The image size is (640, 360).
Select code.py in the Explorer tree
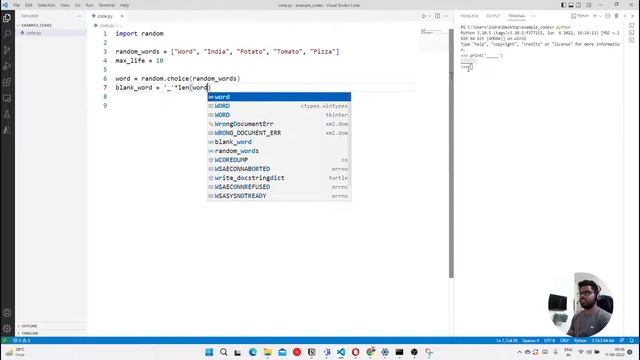tap(33, 33)
